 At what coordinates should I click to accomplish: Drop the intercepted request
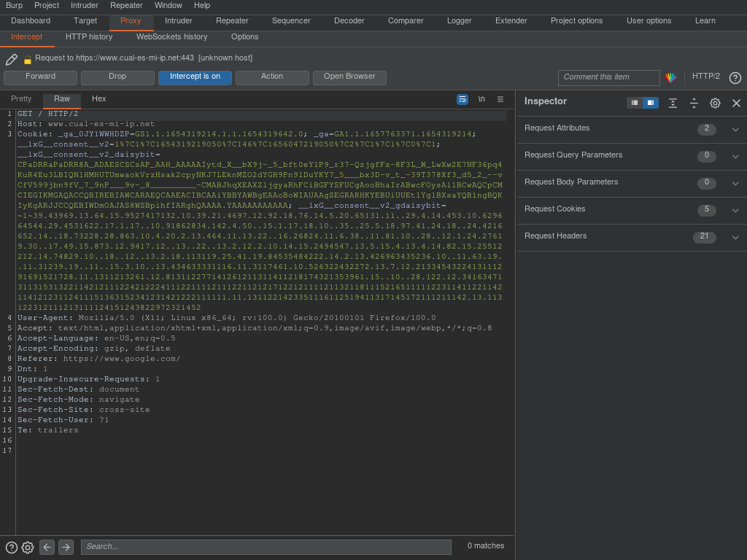117,77
